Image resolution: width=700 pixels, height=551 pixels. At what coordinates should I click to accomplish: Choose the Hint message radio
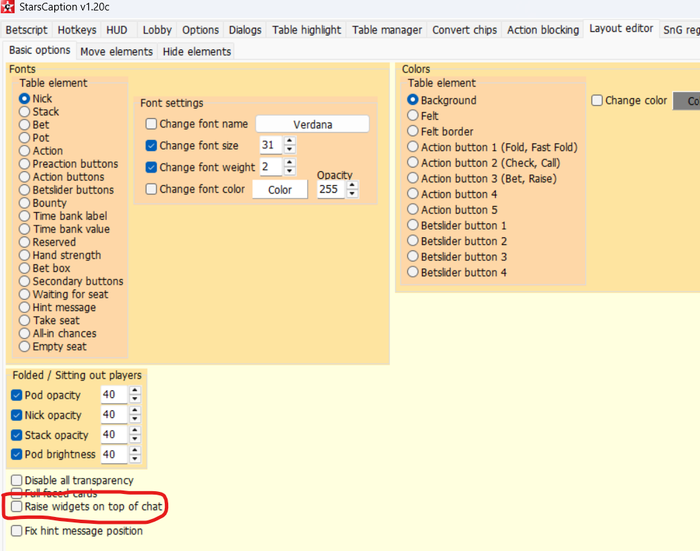[x=25, y=307]
